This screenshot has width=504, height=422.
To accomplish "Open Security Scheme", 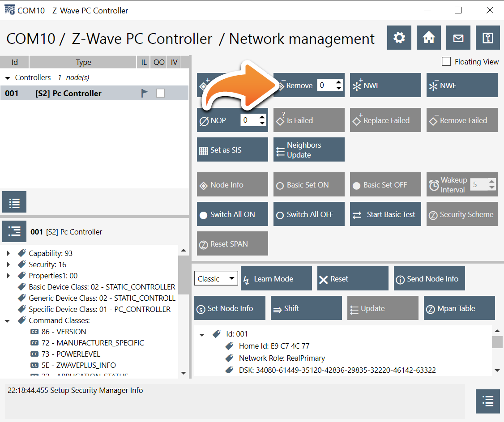I will pos(462,214).
